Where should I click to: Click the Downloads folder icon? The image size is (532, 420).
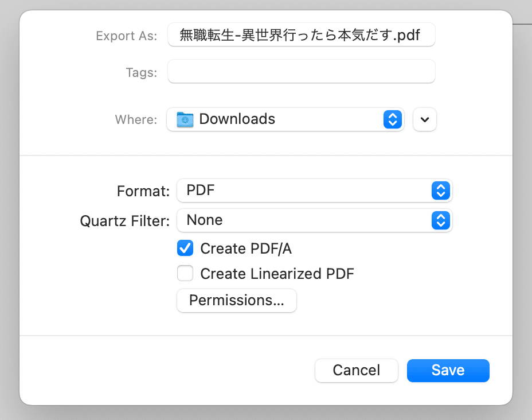pyautogui.click(x=185, y=119)
